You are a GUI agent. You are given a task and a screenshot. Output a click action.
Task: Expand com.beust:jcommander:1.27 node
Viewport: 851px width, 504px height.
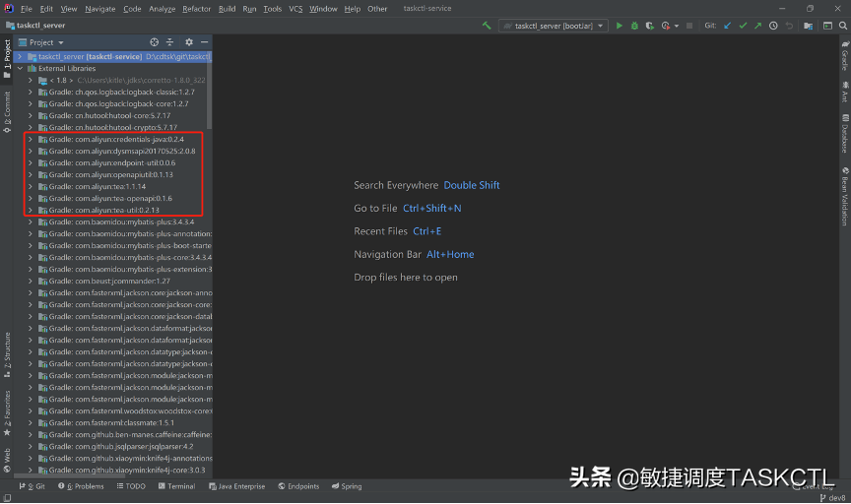pyautogui.click(x=31, y=281)
